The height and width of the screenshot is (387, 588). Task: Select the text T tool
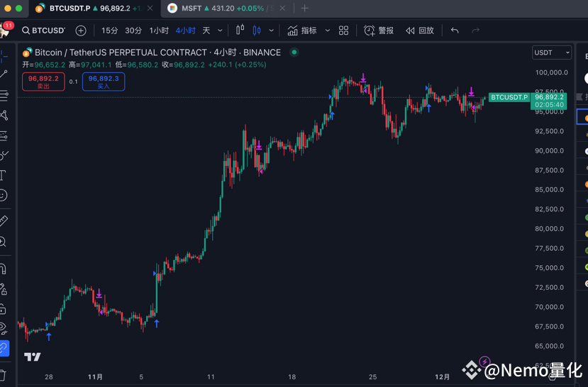pyautogui.click(x=3, y=175)
